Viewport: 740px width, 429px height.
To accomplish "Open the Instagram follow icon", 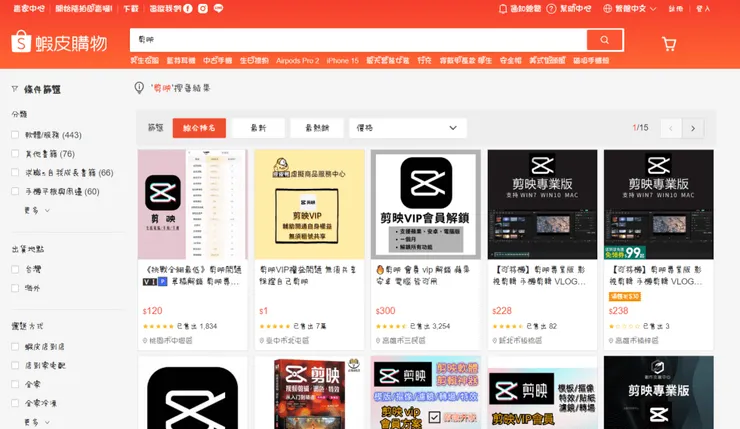I will click(x=203, y=8).
